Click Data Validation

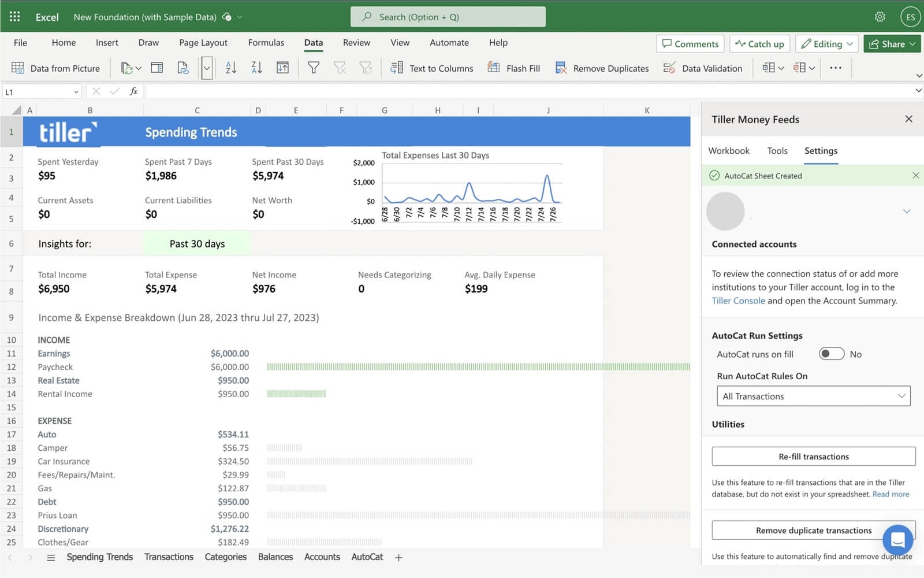pyautogui.click(x=703, y=68)
